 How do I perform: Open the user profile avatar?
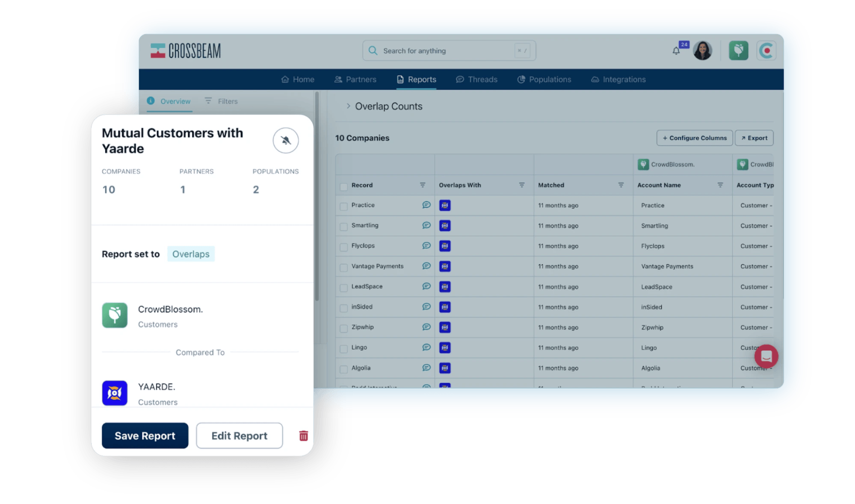coord(703,50)
